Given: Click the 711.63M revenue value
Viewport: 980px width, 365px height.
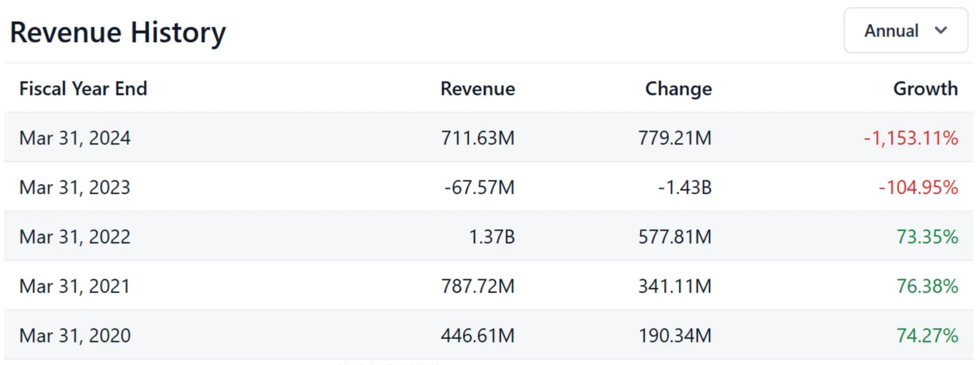Looking at the screenshot, I should (478, 137).
